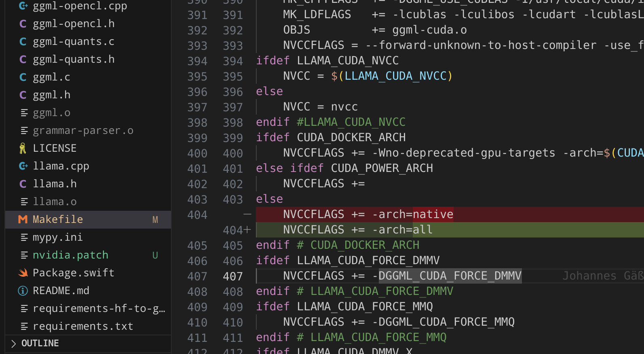Click the text-file icon beside nvidia.patch
This screenshot has width=644, height=354.
pos(24,255)
